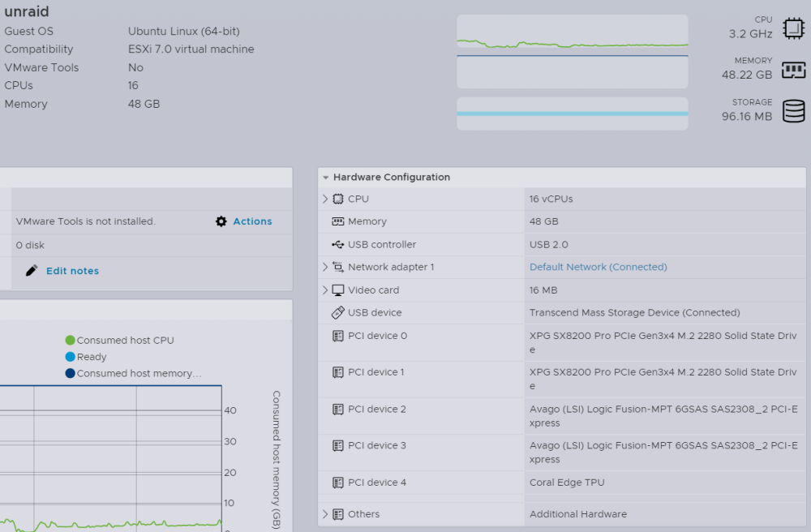Viewport: 811px width, 532px height.
Task: Click the Video card monitor icon
Action: pos(337,290)
